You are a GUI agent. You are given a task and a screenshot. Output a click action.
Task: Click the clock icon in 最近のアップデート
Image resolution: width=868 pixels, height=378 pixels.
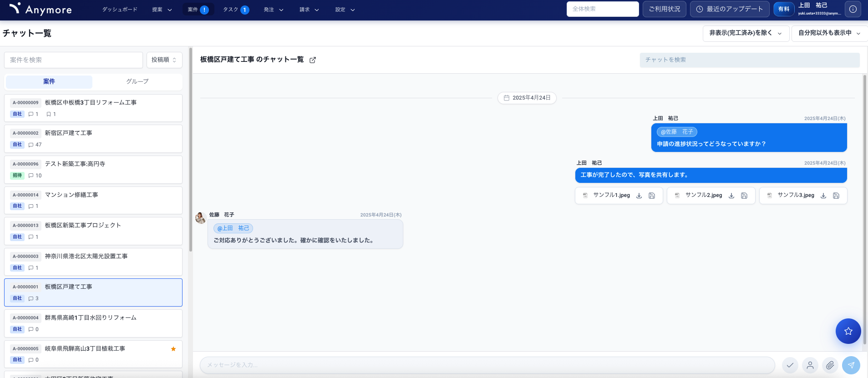click(x=700, y=9)
